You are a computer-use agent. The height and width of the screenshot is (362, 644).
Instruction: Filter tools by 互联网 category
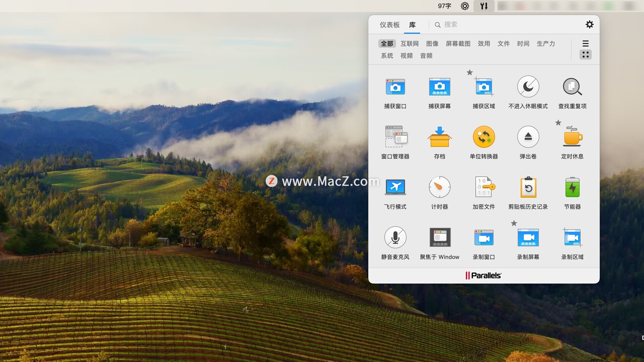[409, 44]
